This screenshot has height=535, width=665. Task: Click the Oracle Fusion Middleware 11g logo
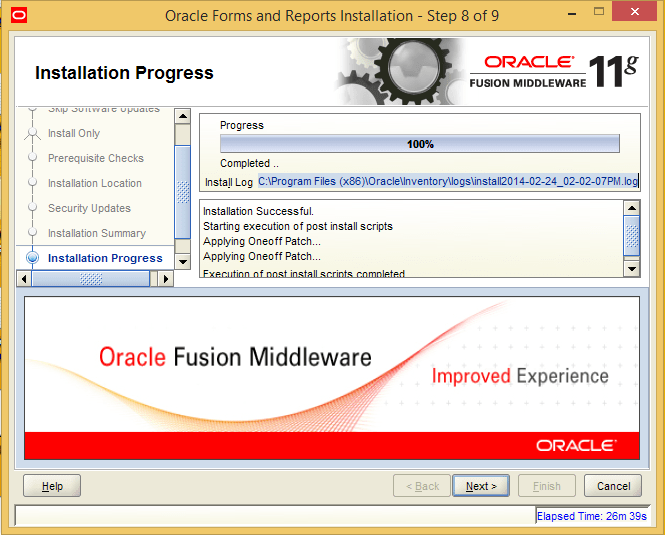tap(554, 72)
